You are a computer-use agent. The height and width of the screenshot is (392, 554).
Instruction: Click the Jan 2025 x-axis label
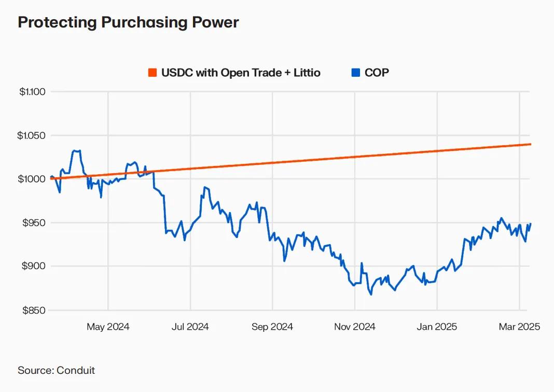click(x=437, y=327)
